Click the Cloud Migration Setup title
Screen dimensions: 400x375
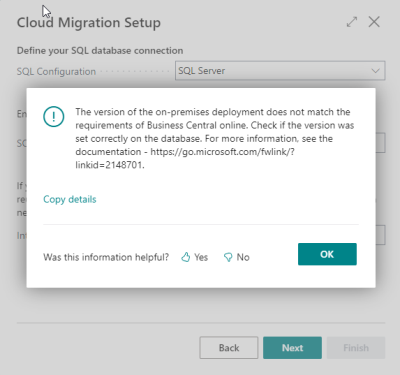pyautogui.click(x=89, y=23)
